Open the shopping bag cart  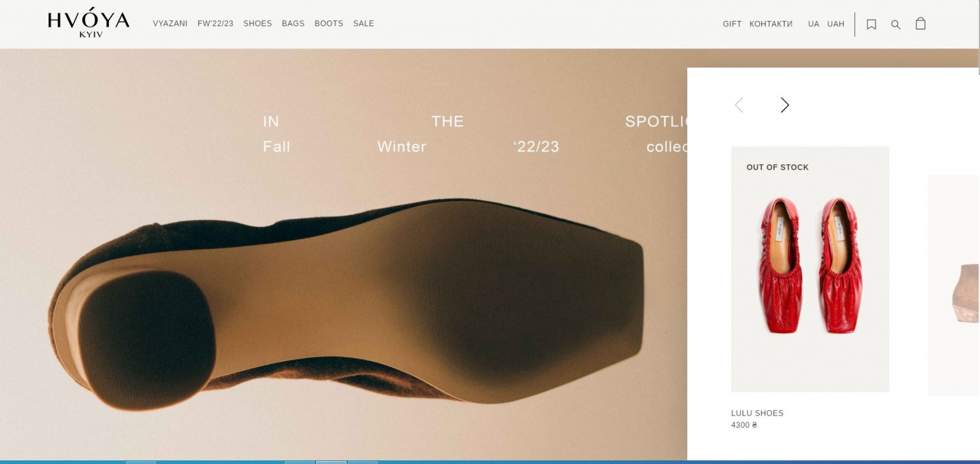click(921, 23)
